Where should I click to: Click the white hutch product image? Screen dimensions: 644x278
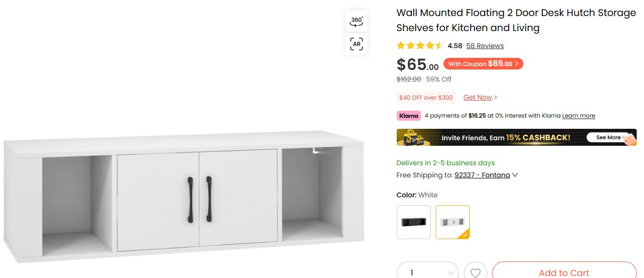pos(184,196)
